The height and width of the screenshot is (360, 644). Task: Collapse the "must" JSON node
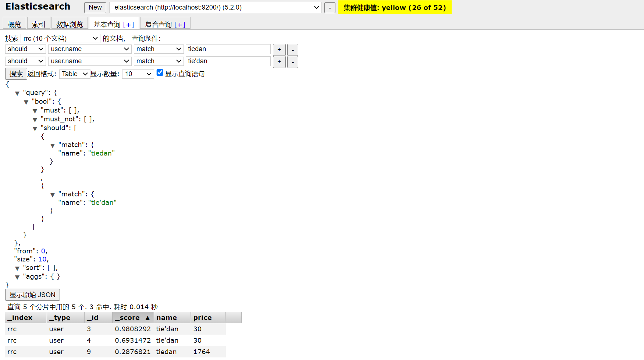(x=35, y=111)
